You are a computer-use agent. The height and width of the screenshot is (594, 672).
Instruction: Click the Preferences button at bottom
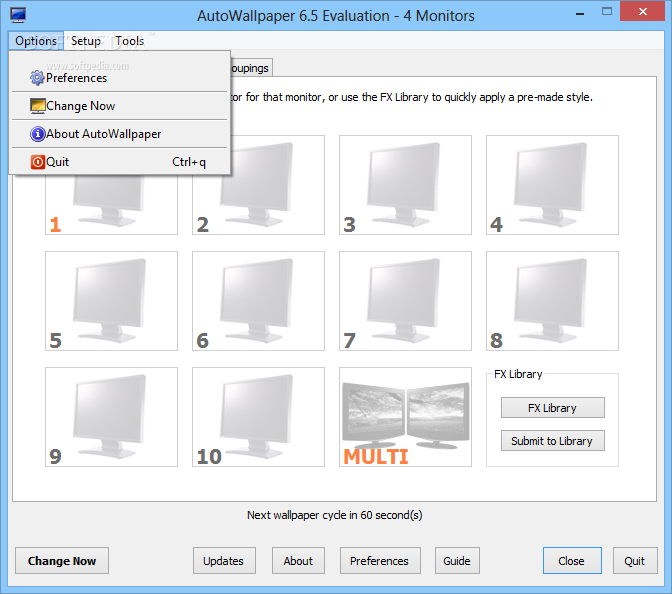pyautogui.click(x=380, y=561)
